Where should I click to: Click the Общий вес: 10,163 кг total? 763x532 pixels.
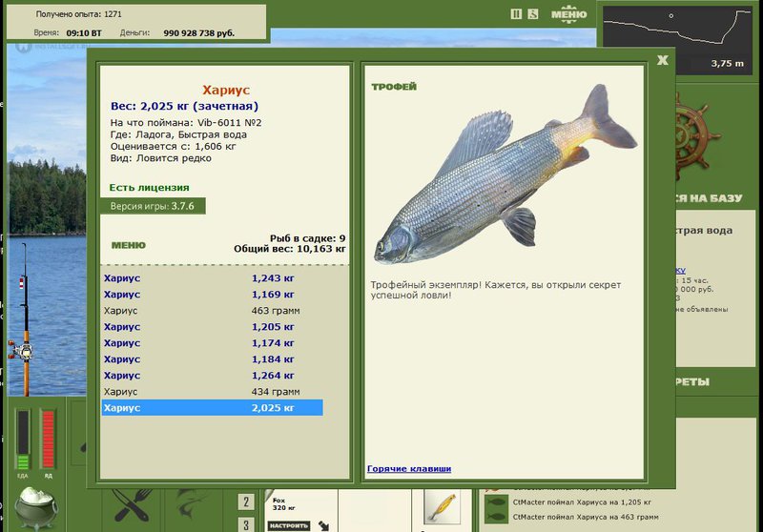point(290,249)
